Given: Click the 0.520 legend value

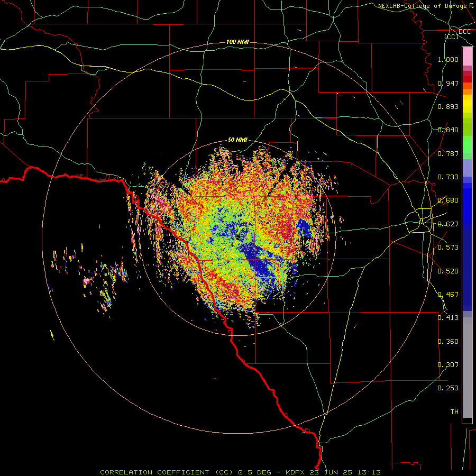Looking at the screenshot, I should [x=448, y=271].
